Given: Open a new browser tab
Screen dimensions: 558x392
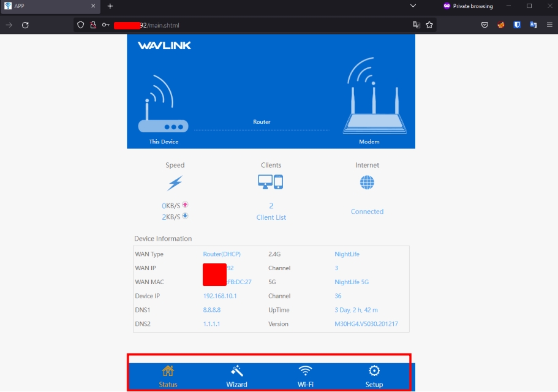Looking at the screenshot, I should (x=110, y=6).
